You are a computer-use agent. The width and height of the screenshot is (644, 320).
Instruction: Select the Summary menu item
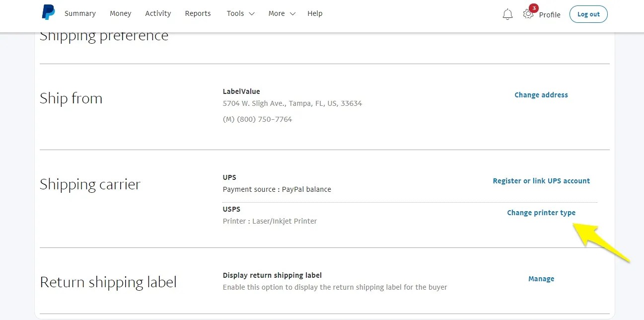point(80,13)
